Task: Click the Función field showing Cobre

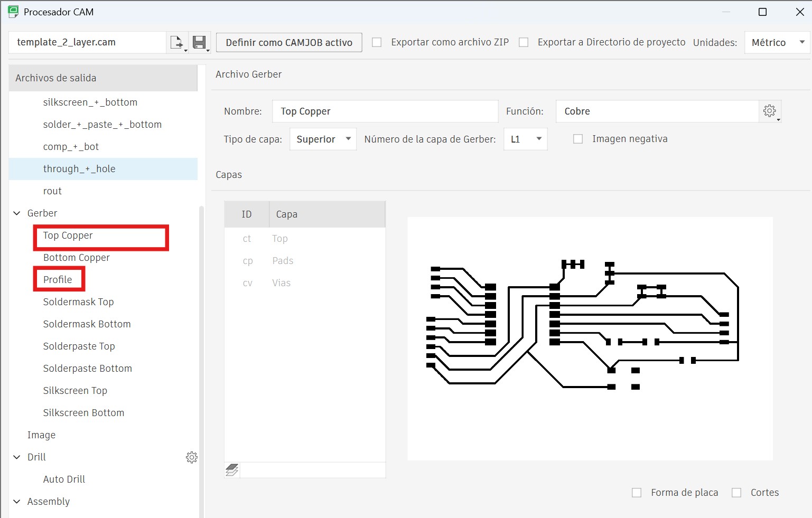Action: tap(657, 111)
